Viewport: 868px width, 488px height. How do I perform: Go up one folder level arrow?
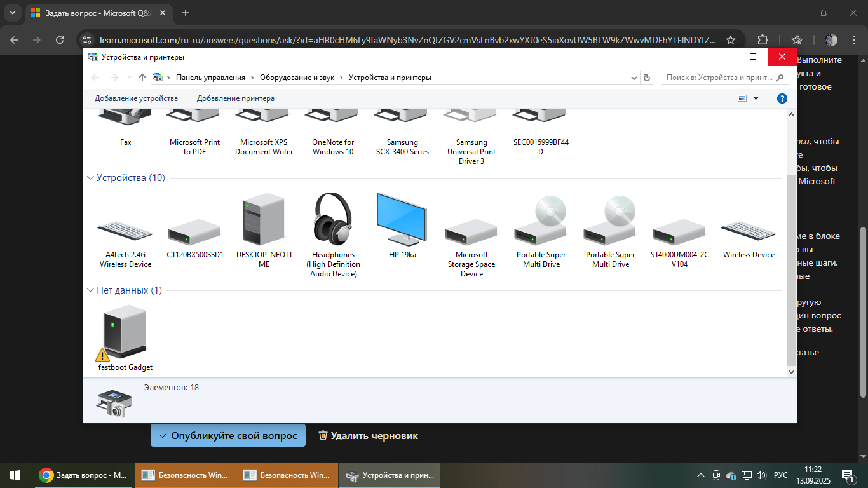tap(142, 78)
